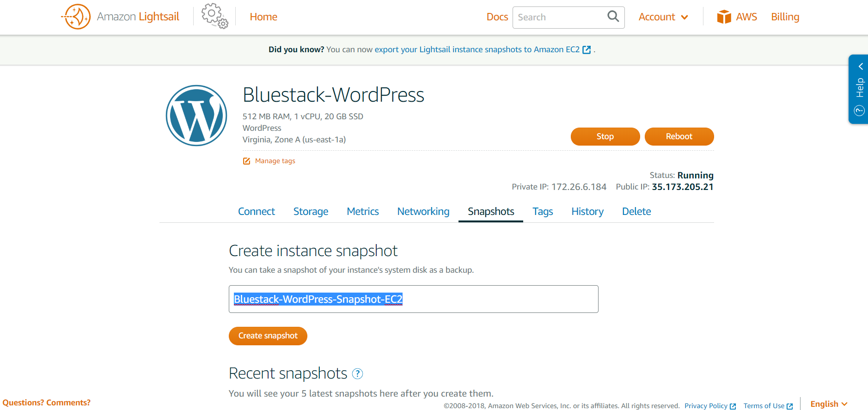Open the English language dropdown
This screenshot has width=868, height=410.
click(829, 404)
